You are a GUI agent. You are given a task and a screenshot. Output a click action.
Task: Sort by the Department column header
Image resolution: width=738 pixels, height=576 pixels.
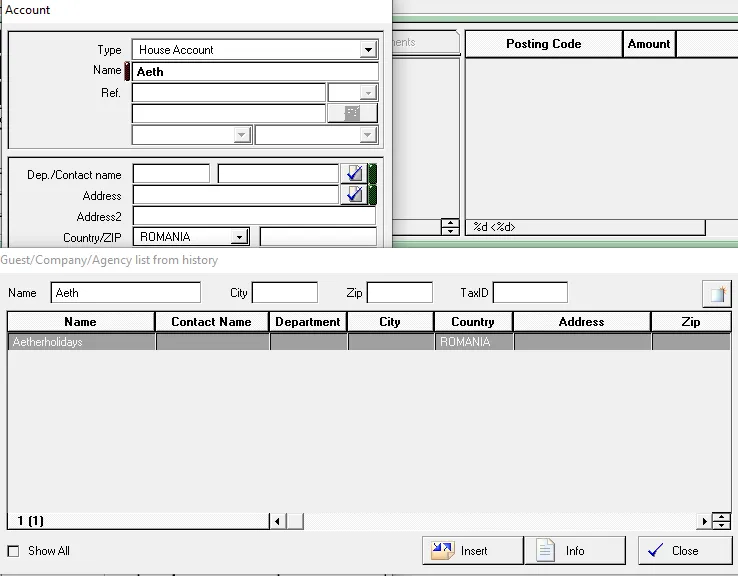(308, 322)
